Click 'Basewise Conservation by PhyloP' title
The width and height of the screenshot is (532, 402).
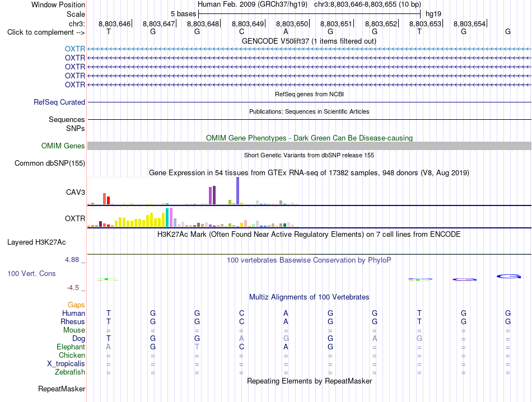[309, 260]
